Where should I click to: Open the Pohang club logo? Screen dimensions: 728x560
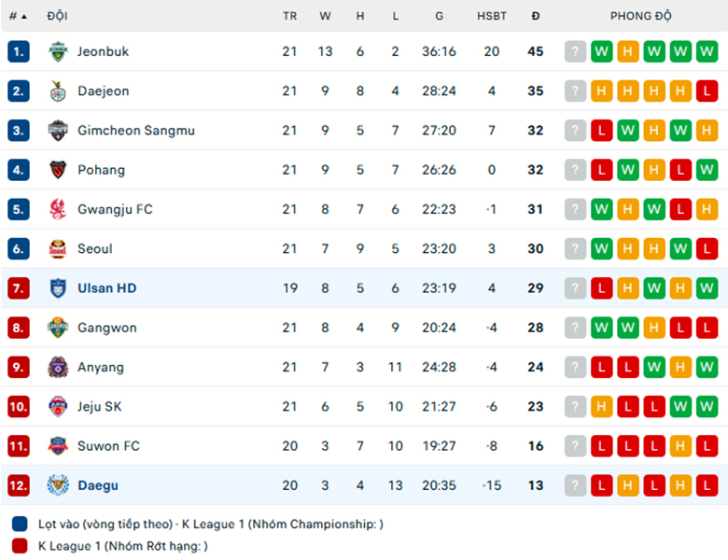pyautogui.click(x=58, y=170)
